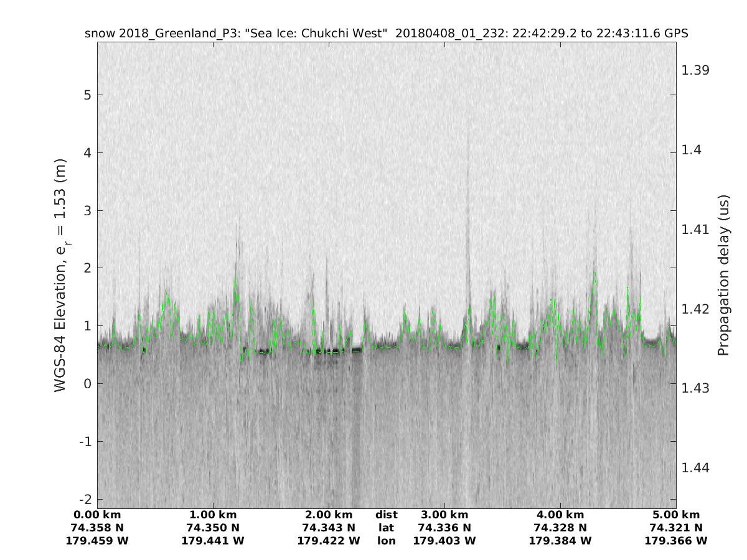The width and height of the screenshot is (747, 560).
Task: Select the 1.00 km x-axis tick label
Action: 213,515
